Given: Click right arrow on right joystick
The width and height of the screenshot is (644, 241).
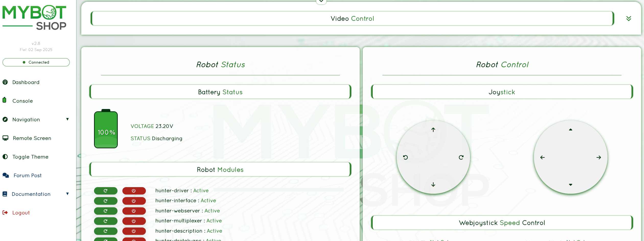Looking at the screenshot, I should coord(599,158).
